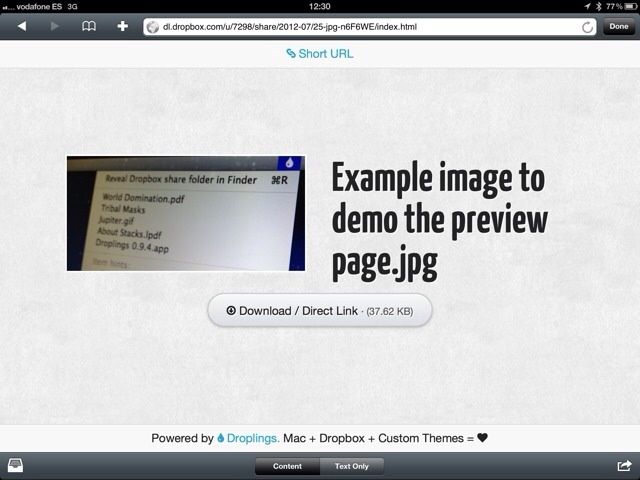Tap the Bluetooth icon in status bar
This screenshot has height=480, width=640.
[599, 6]
